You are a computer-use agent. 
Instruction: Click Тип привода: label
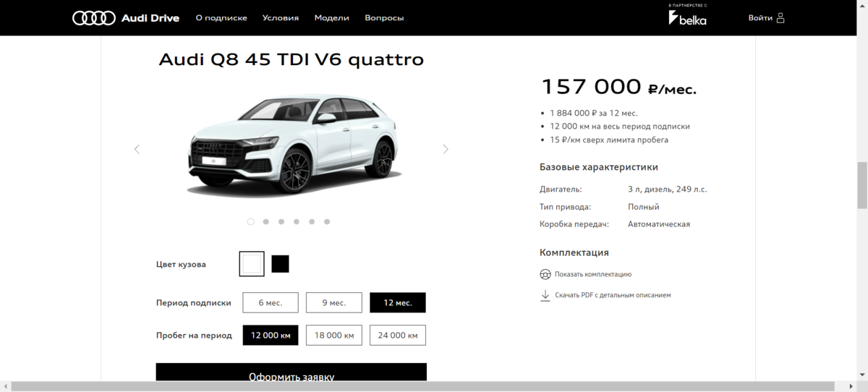point(566,207)
